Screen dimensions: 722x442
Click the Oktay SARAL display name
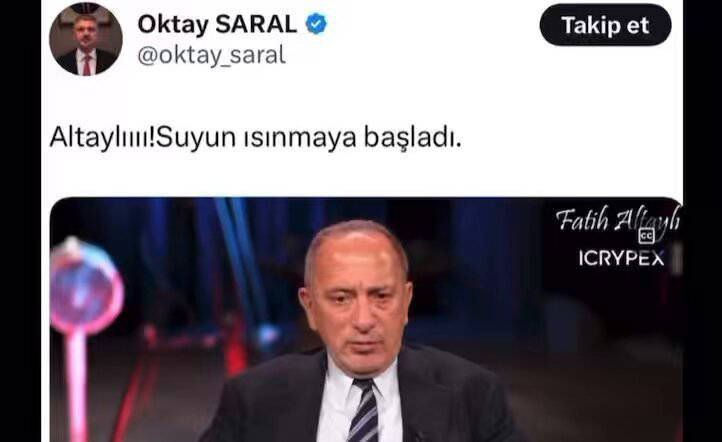coord(217,24)
